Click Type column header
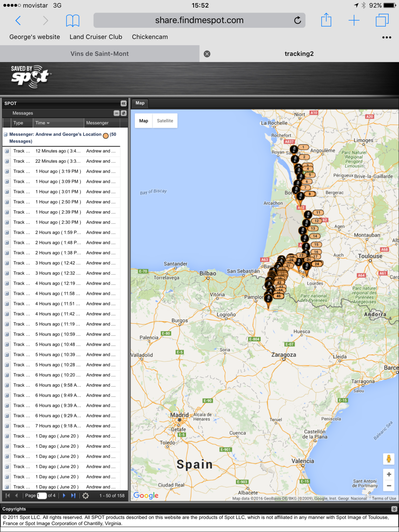 coord(22,123)
